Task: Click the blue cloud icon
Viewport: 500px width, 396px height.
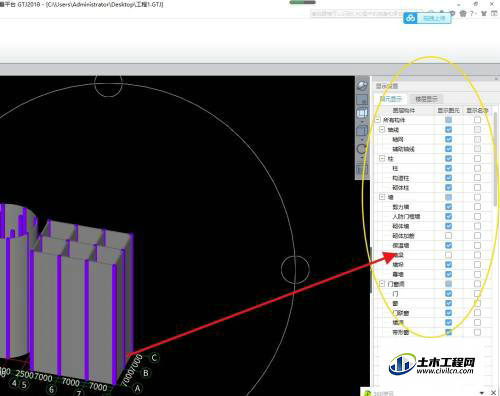Action: tap(410, 18)
